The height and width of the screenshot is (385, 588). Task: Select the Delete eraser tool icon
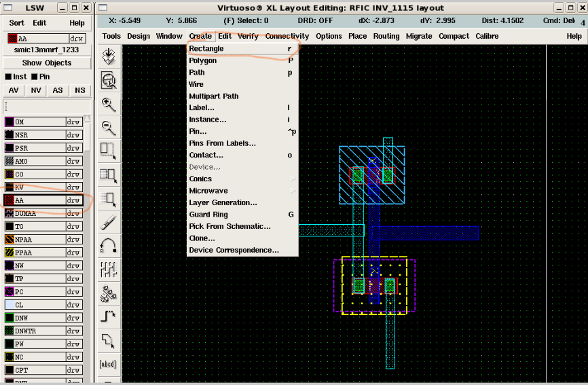click(x=109, y=222)
